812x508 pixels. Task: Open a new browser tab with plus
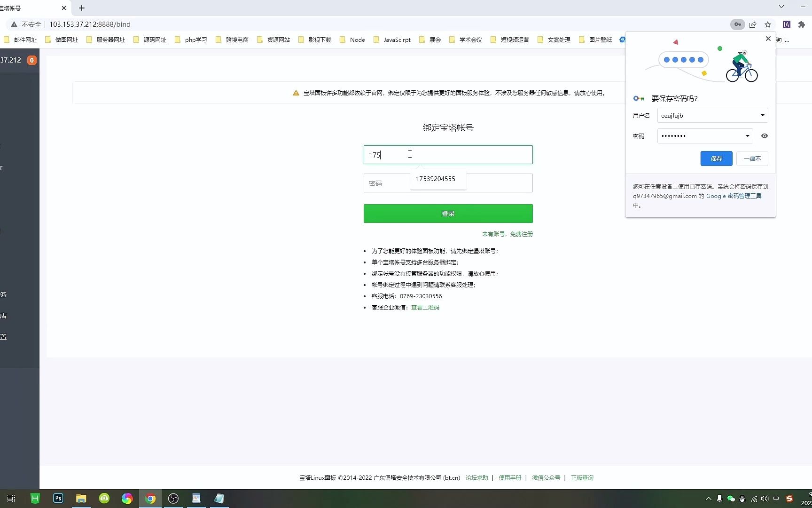(x=82, y=8)
